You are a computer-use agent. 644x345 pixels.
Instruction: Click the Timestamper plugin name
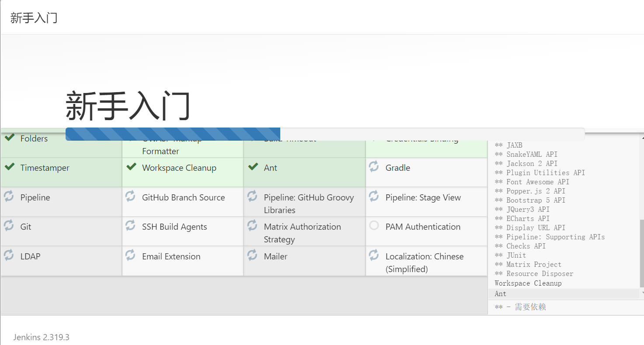tap(45, 168)
